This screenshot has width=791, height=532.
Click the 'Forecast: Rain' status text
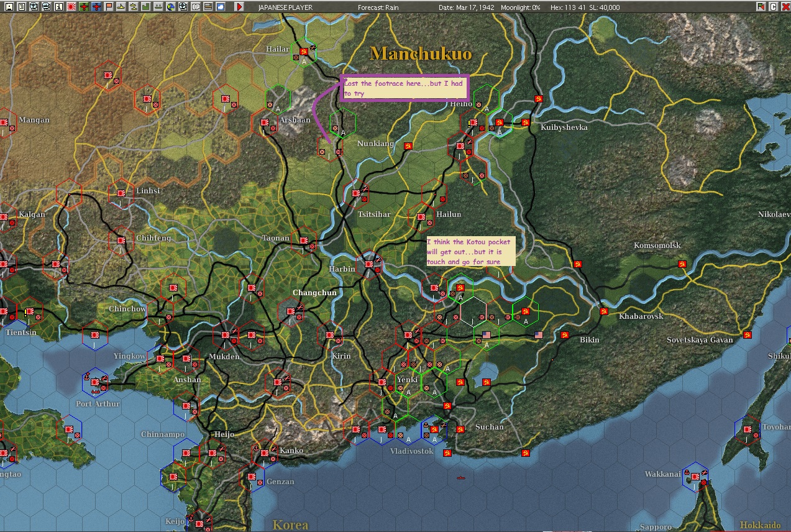click(x=378, y=7)
